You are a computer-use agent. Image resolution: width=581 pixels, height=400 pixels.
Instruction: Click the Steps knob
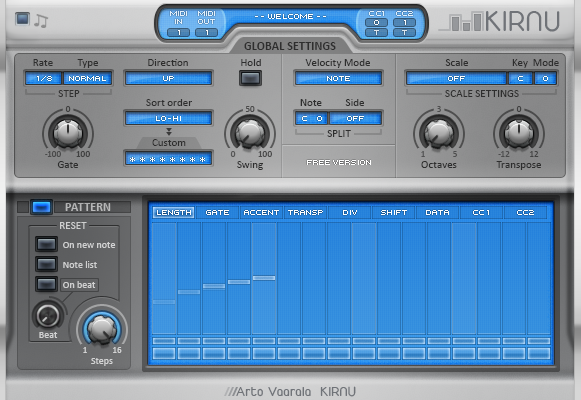(x=102, y=329)
